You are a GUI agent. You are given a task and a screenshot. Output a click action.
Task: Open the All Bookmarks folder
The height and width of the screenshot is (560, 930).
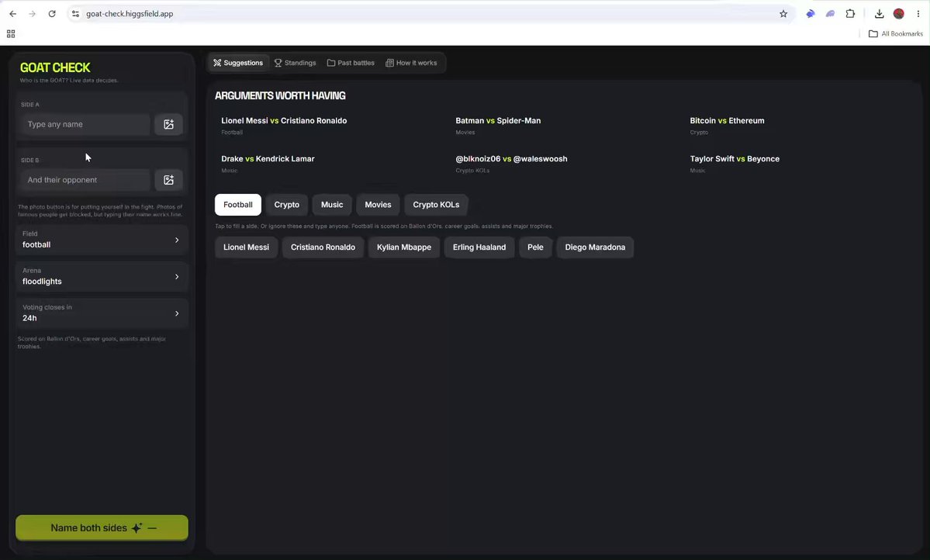896,34
